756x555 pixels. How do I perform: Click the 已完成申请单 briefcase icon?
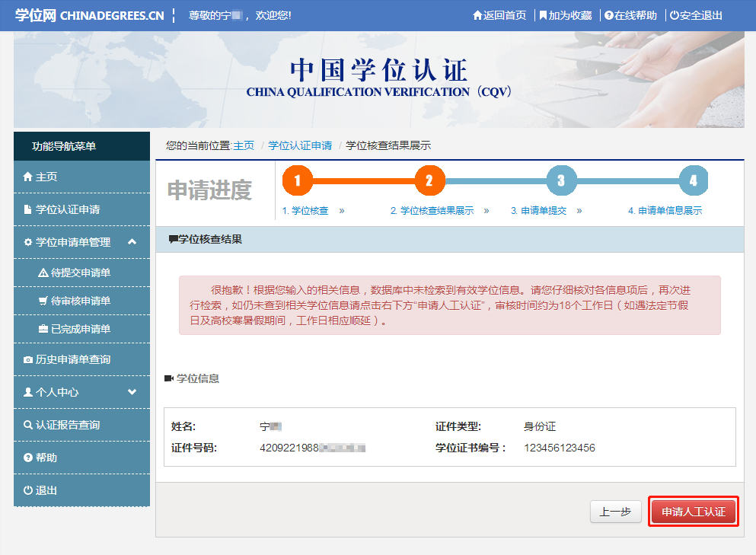click(43, 330)
